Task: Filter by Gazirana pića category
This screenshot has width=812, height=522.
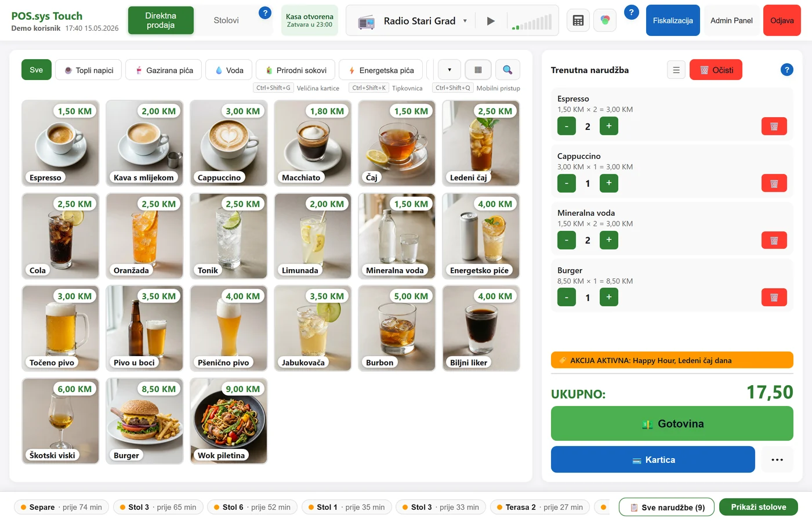Action: (164, 70)
